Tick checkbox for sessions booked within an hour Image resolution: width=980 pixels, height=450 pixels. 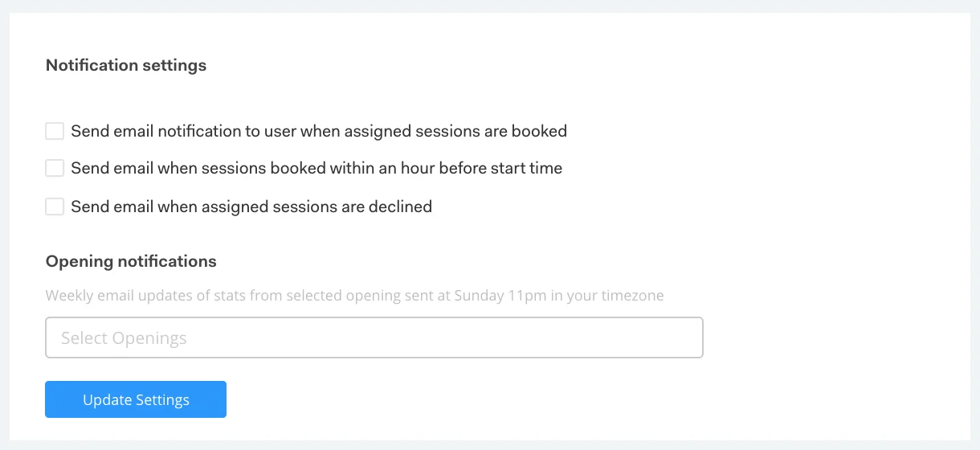point(55,169)
